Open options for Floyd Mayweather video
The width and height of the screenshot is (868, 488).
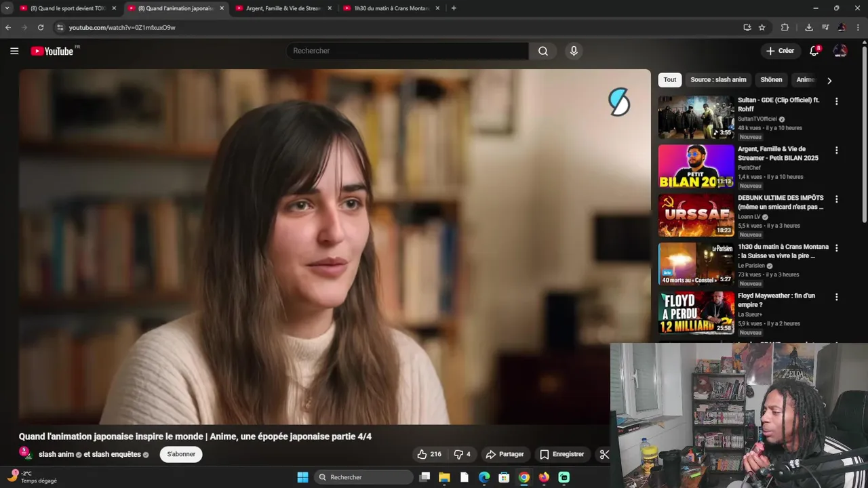coord(836,297)
